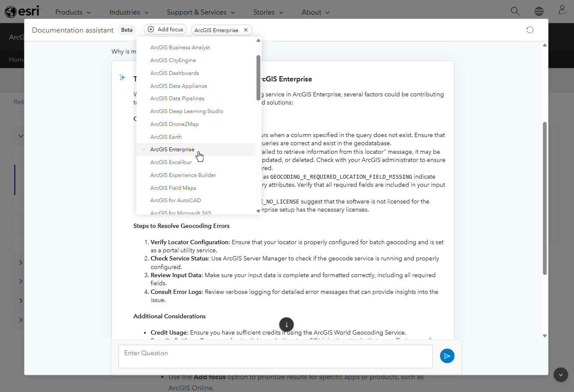Click the Enter Question input field
Screen dimensions: 574x392
click(x=275, y=356)
